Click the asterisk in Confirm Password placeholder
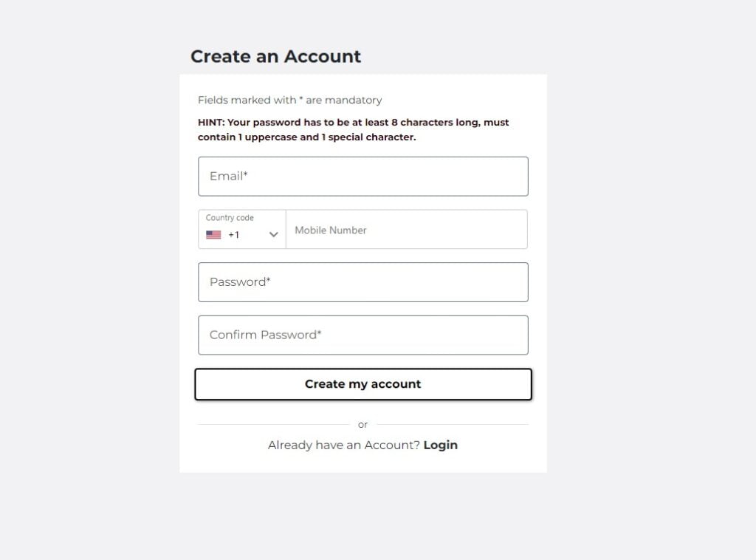Viewport: 756px width, 560px height. [319, 334]
